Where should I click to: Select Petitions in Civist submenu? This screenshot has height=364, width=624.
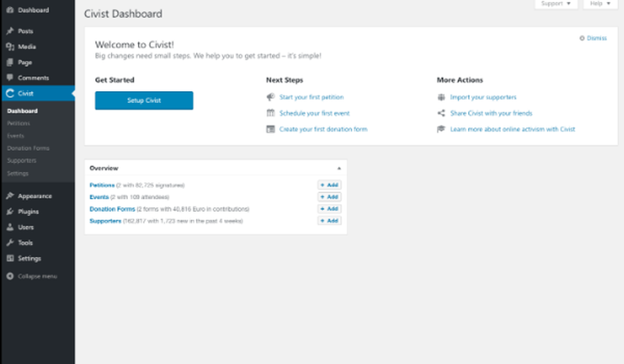pos(18,123)
